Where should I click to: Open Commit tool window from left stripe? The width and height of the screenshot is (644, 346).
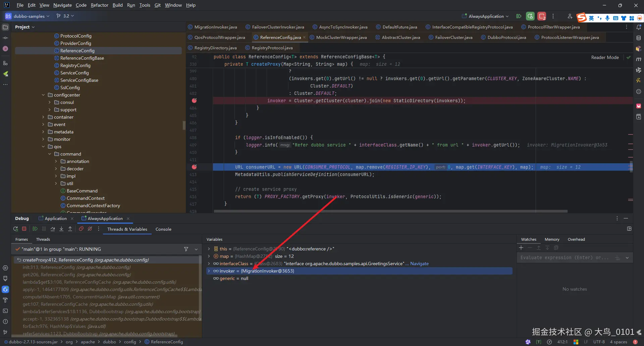(5, 38)
